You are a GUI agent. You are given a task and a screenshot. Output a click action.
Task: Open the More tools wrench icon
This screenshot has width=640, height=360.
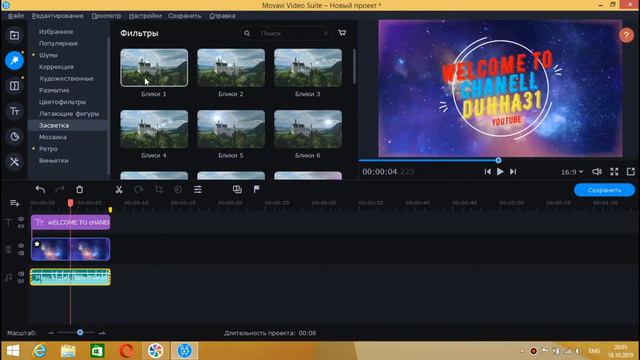click(x=14, y=162)
